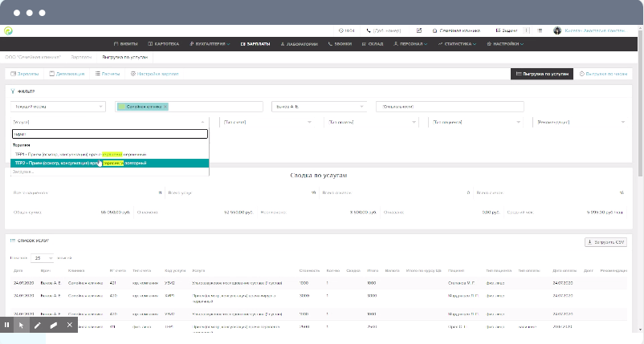Select the pen drawing tool
Image resolution: width=644 pixels, height=344 pixels.
pyautogui.click(x=38, y=325)
